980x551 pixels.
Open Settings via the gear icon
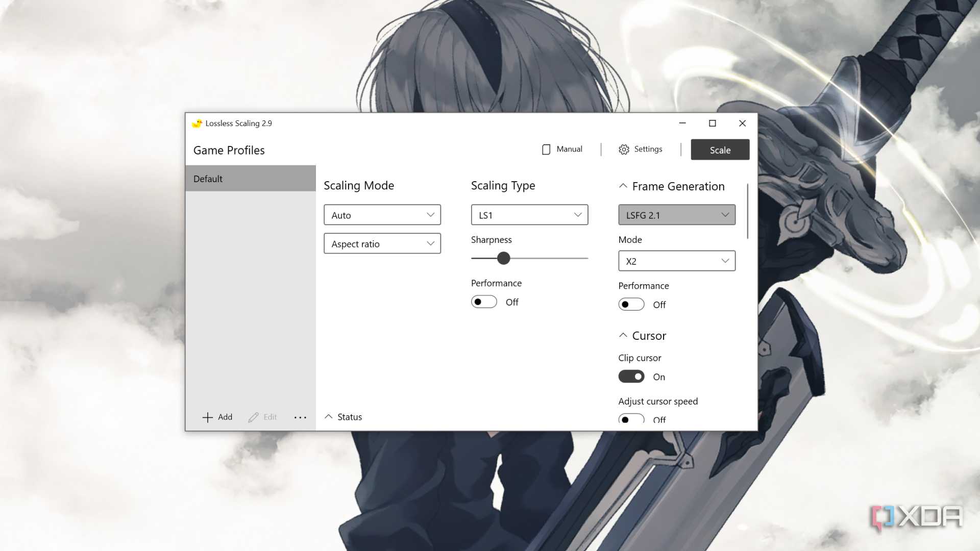tap(624, 149)
